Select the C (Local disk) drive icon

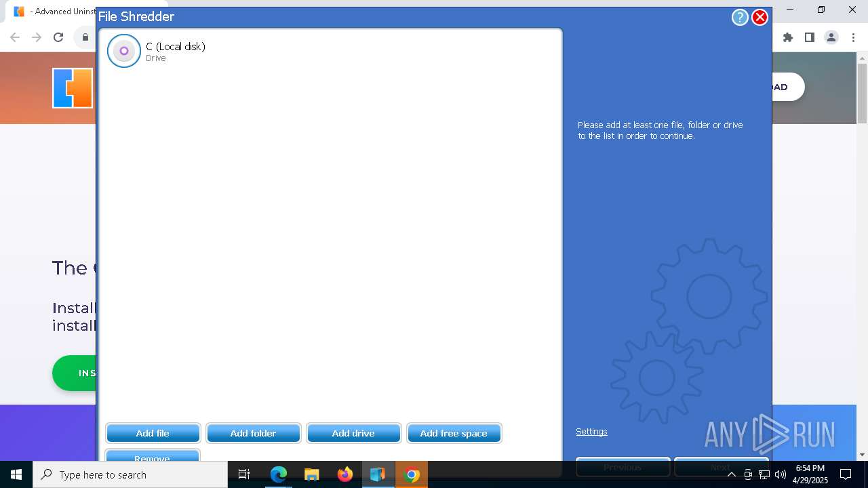[124, 51]
